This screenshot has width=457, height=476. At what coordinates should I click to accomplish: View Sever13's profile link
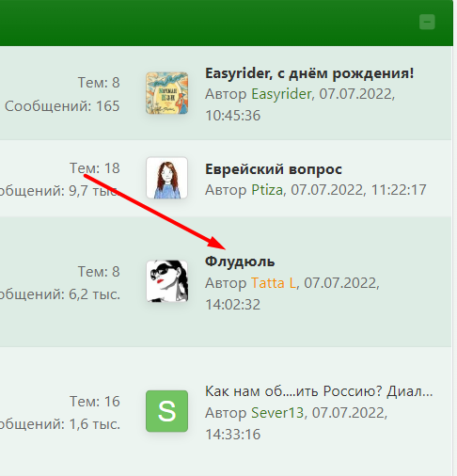tap(277, 413)
